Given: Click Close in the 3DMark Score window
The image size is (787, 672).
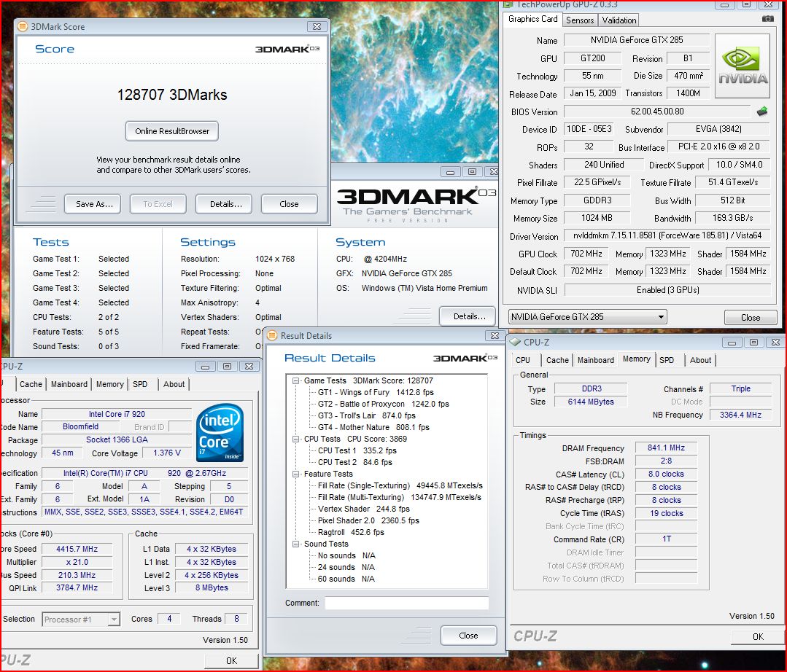Looking at the screenshot, I should pos(289,204).
